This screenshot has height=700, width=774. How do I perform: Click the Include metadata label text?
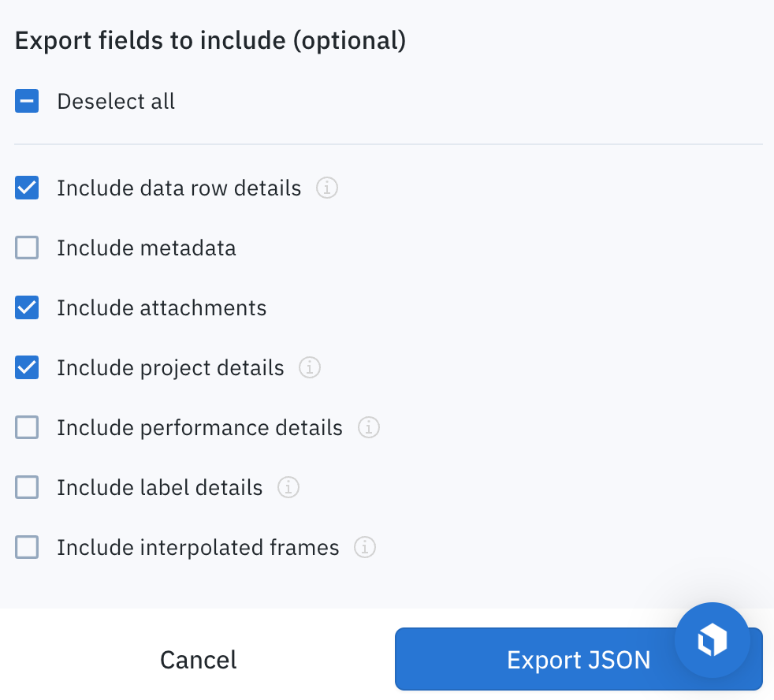tap(147, 248)
